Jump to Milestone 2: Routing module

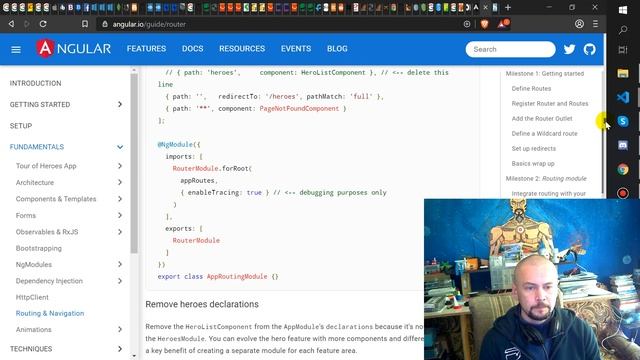[546, 179]
